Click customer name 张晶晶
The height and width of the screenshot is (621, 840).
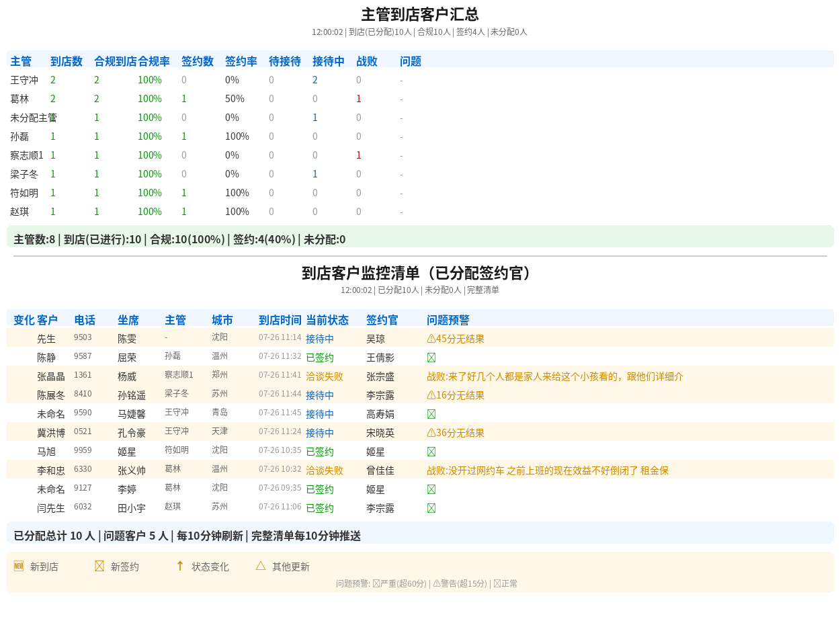click(x=51, y=376)
